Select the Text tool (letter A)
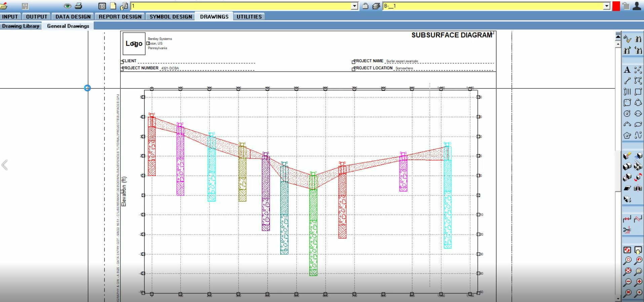This screenshot has width=644, height=302. coord(627,70)
